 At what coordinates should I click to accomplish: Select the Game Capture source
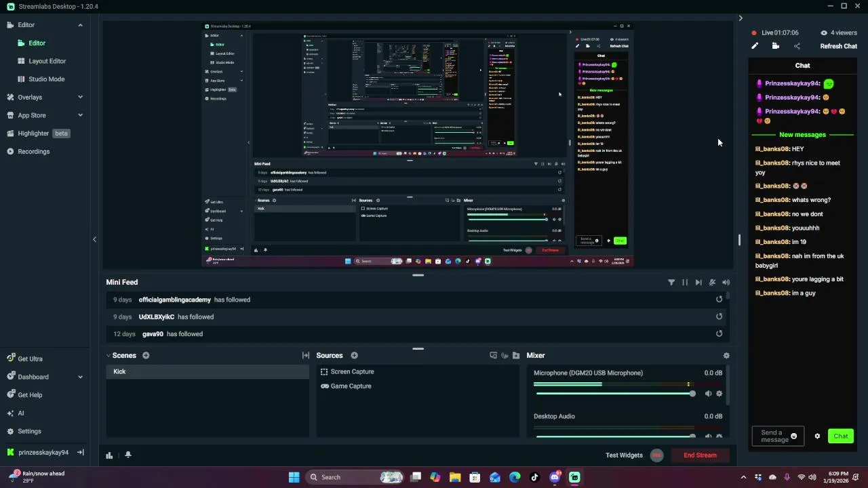pos(418,386)
